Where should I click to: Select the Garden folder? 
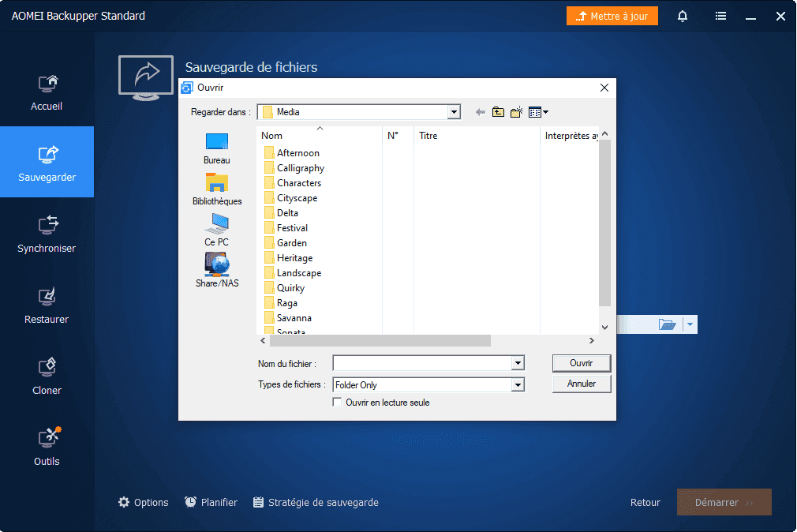point(286,243)
